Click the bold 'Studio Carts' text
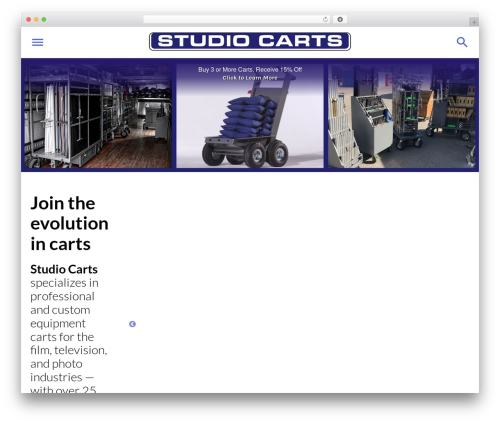Screen dimensions: 500x423 tap(64, 269)
